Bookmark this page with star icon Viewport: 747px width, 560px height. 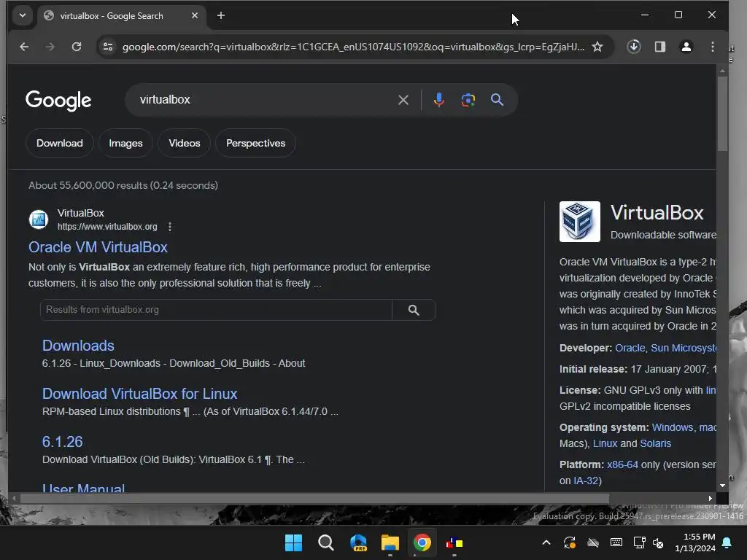click(x=597, y=47)
